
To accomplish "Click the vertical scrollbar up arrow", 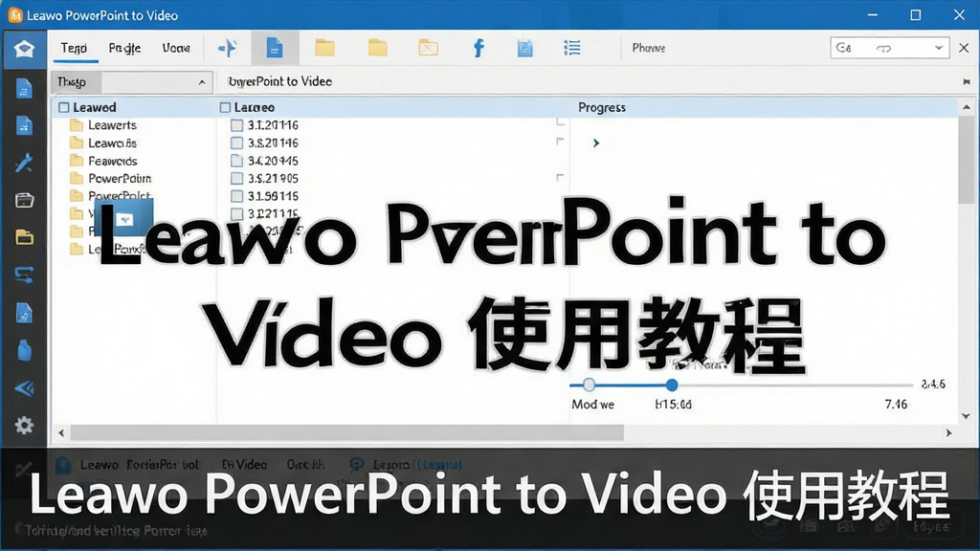I will pyautogui.click(x=967, y=107).
